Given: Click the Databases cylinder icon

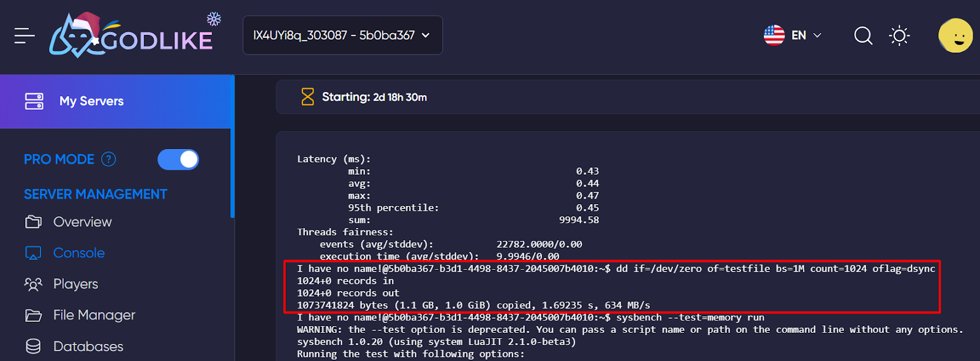Looking at the screenshot, I should pos(33,346).
